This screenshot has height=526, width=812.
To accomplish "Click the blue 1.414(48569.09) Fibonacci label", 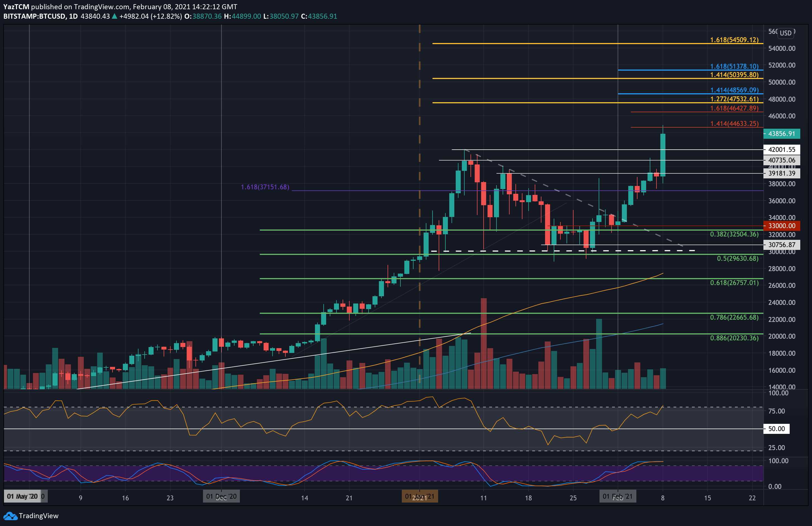I will pos(734,90).
